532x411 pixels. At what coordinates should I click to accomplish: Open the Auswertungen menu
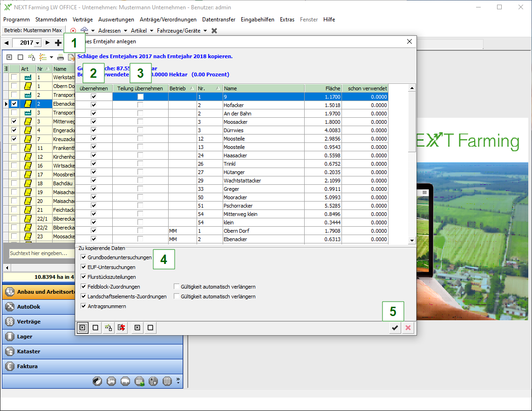(116, 20)
